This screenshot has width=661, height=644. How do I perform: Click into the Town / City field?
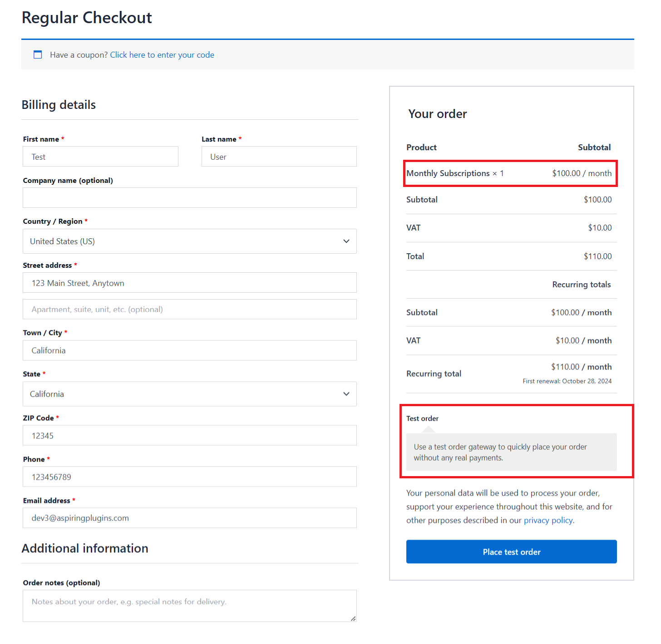click(189, 350)
